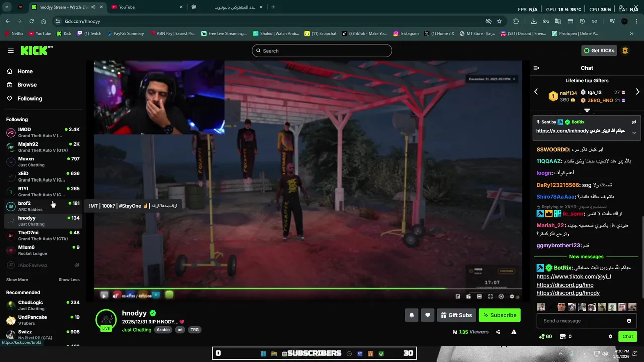Open xEiD channel in Following list
Screen dimensions: 644x362
coord(43,176)
